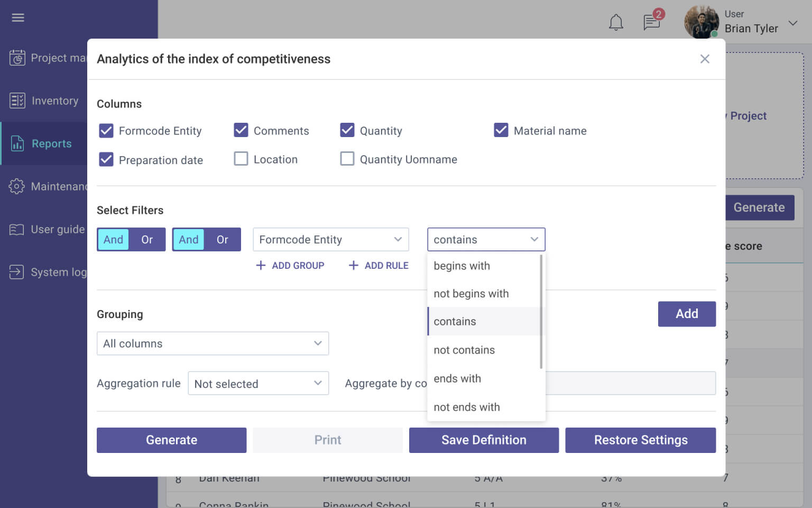This screenshot has width=812, height=508.
Task: Uncheck the Material name checkbox
Action: 501,130
